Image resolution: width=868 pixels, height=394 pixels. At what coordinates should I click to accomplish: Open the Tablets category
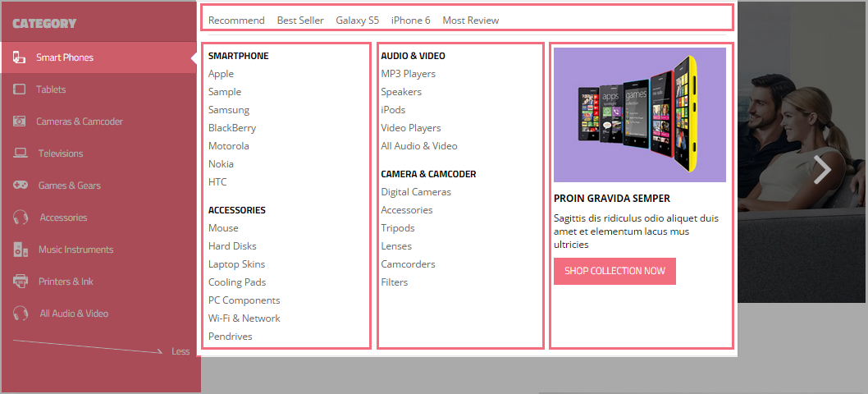51,89
